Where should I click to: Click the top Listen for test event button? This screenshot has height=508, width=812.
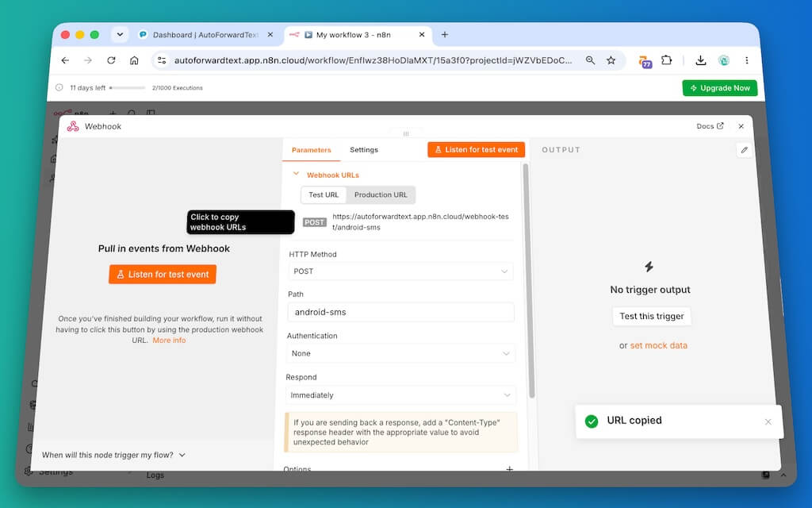[476, 150]
